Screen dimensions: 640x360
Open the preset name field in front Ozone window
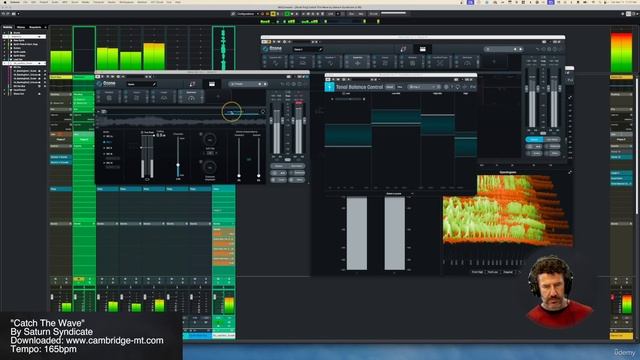point(141,84)
